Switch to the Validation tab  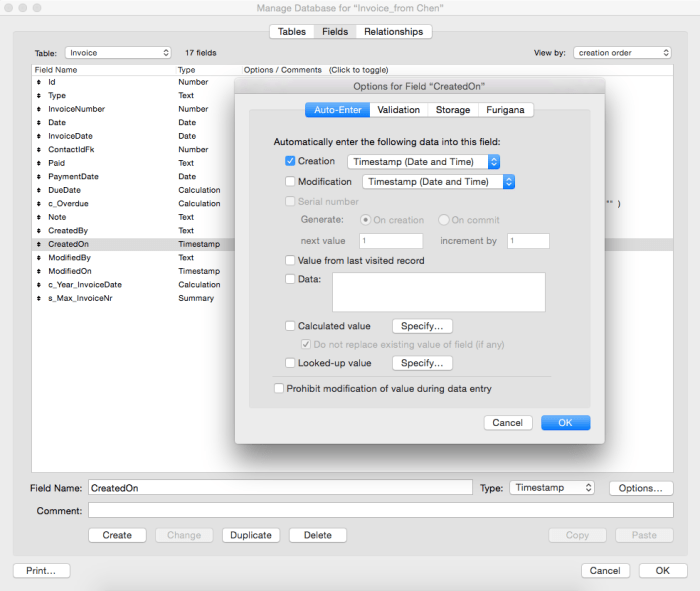398,110
